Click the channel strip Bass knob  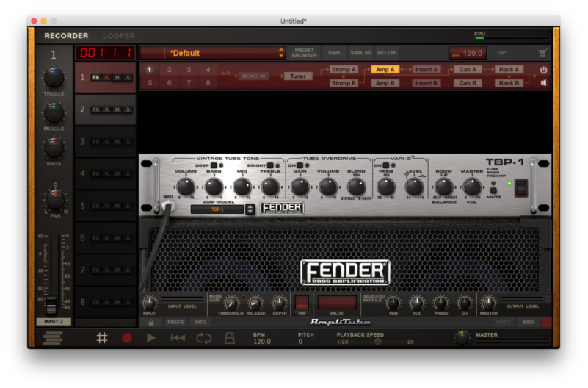(x=54, y=147)
